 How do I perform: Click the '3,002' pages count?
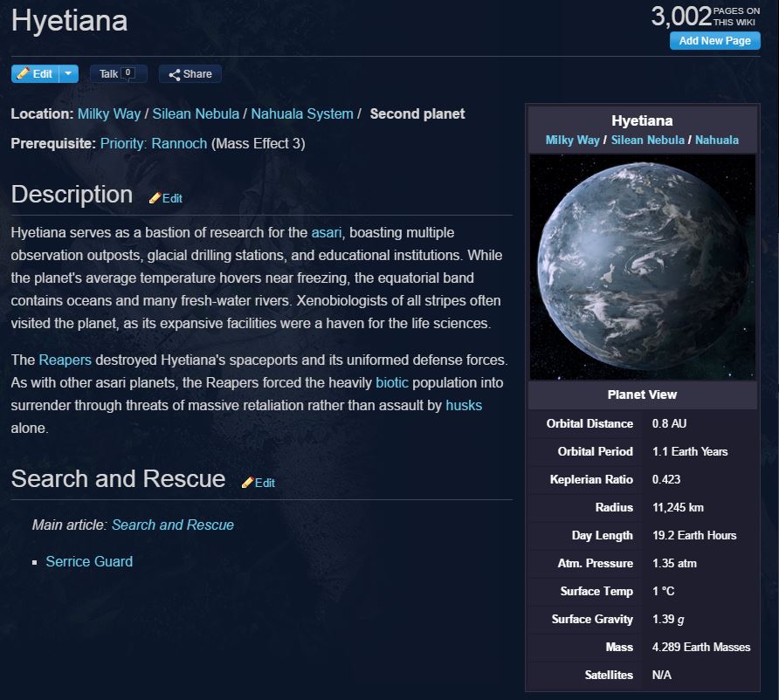coord(681,17)
